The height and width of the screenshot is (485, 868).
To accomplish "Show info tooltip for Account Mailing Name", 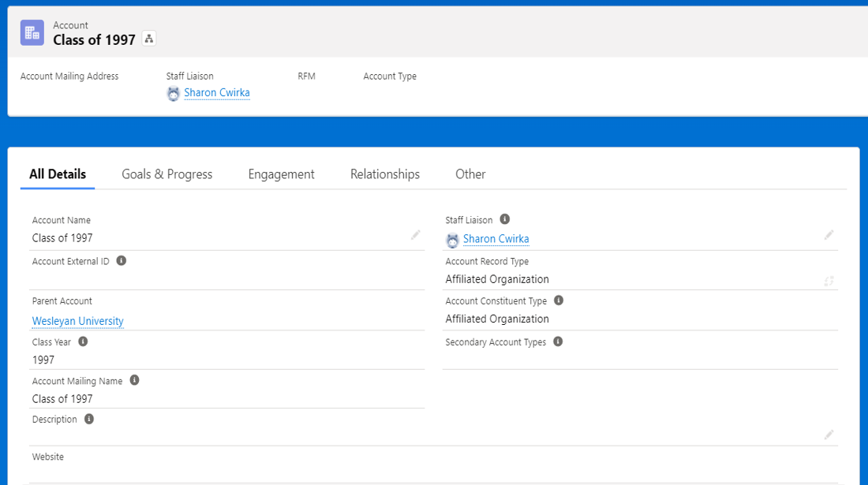I will tap(134, 380).
